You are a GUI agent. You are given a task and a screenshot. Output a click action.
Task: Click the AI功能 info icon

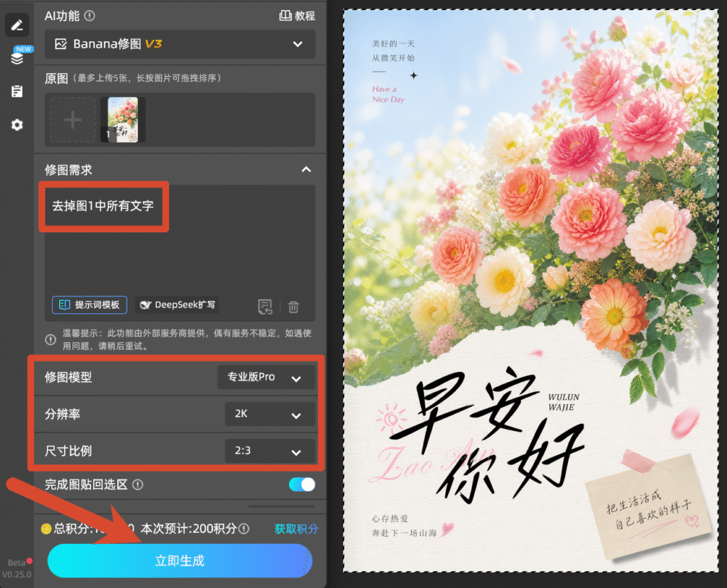(90, 16)
